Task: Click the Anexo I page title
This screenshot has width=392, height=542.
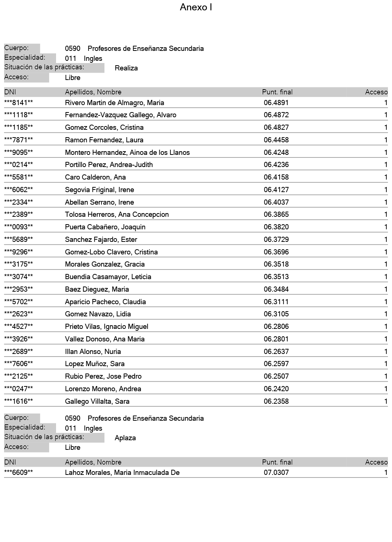Action: [196, 7]
